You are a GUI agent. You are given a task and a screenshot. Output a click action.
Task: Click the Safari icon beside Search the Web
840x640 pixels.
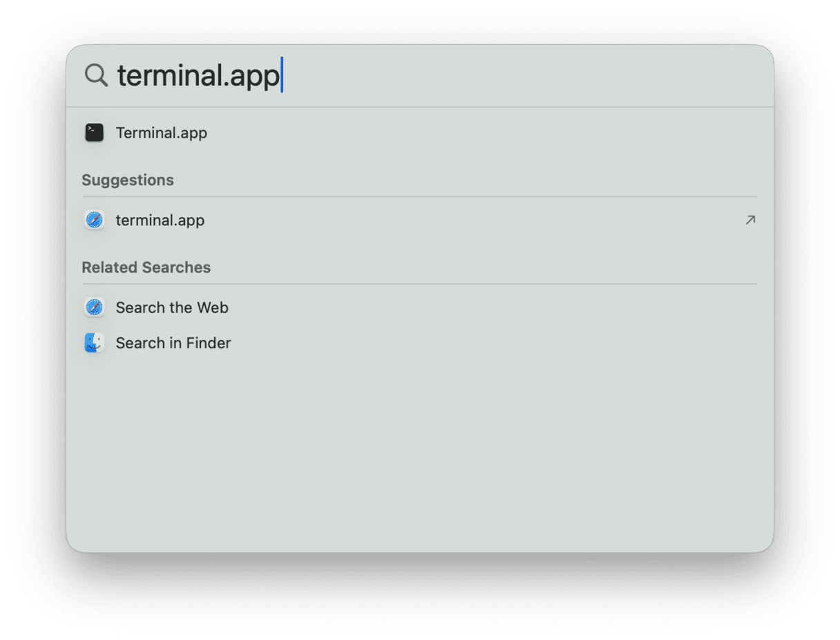94,308
